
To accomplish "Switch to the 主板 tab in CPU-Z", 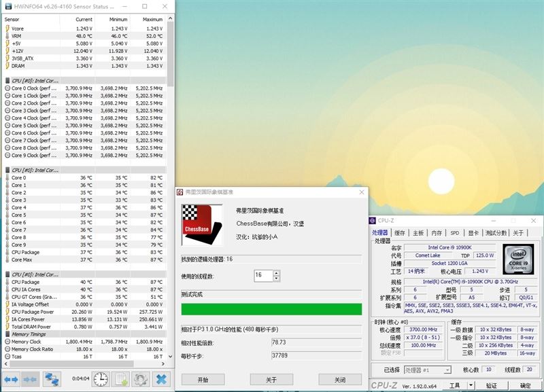I will pos(418,233).
